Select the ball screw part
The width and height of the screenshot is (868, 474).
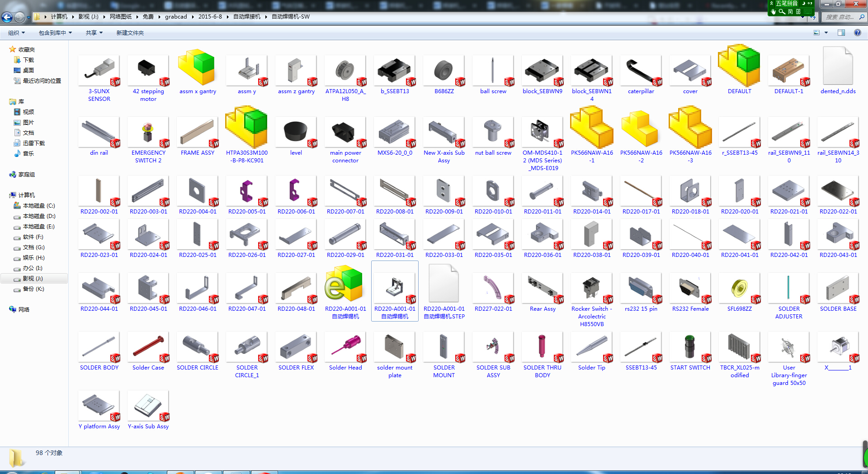493,73
